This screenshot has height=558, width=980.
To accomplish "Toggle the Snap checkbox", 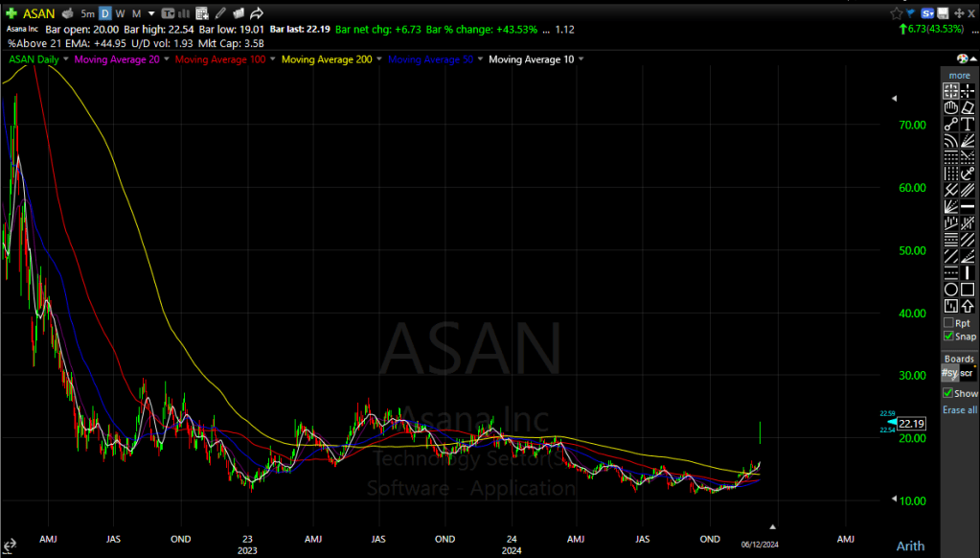I will 948,337.
